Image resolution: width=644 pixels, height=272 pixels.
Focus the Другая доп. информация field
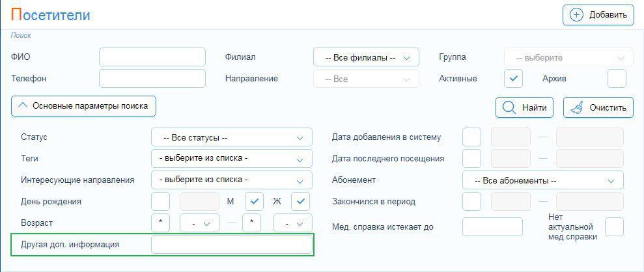click(231, 245)
